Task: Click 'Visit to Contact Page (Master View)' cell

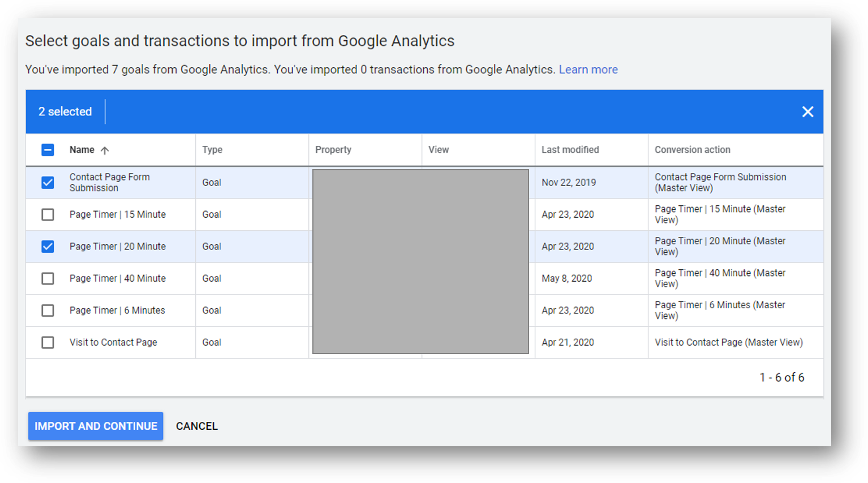Action: [729, 343]
